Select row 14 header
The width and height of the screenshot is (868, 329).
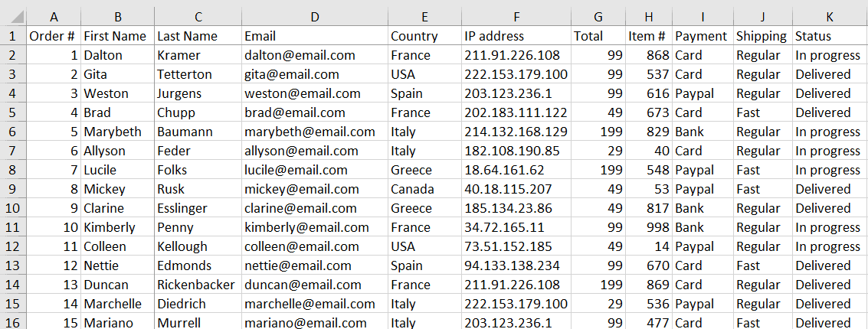coord(13,285)
